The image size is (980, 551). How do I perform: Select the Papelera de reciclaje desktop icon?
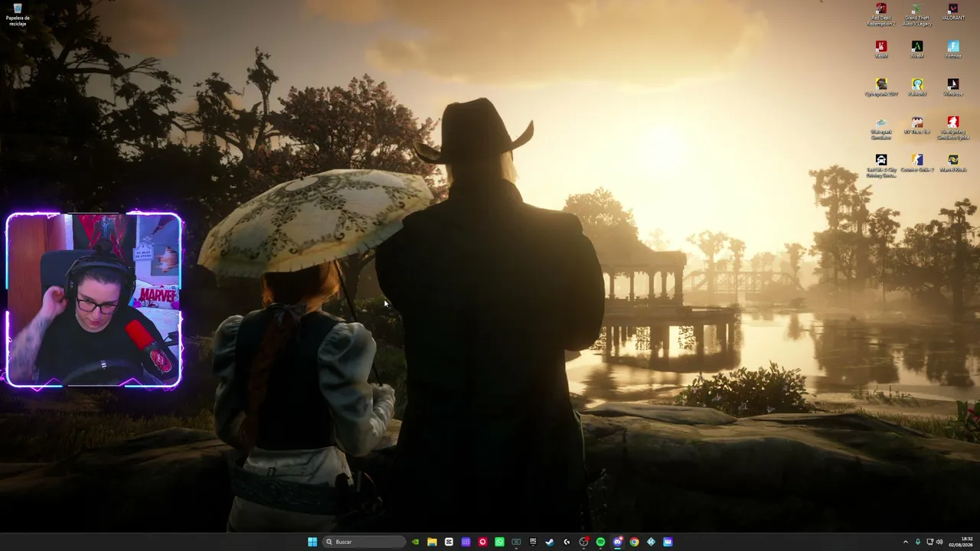tap(18, 14)
